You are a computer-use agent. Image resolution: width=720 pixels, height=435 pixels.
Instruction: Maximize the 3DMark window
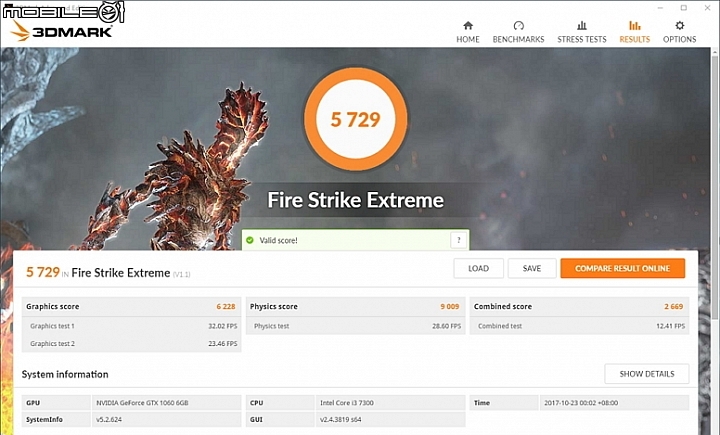(x=684, y=8)
